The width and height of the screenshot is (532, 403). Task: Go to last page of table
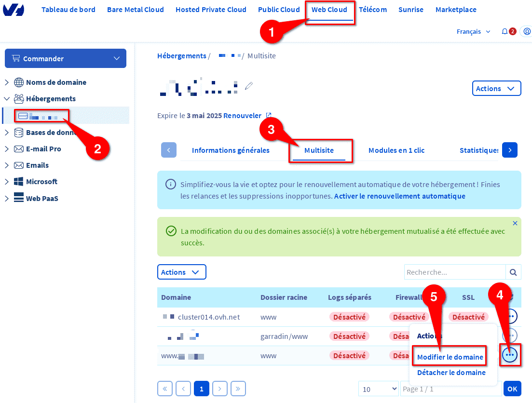pyautogui.click(x=238, y=389)
